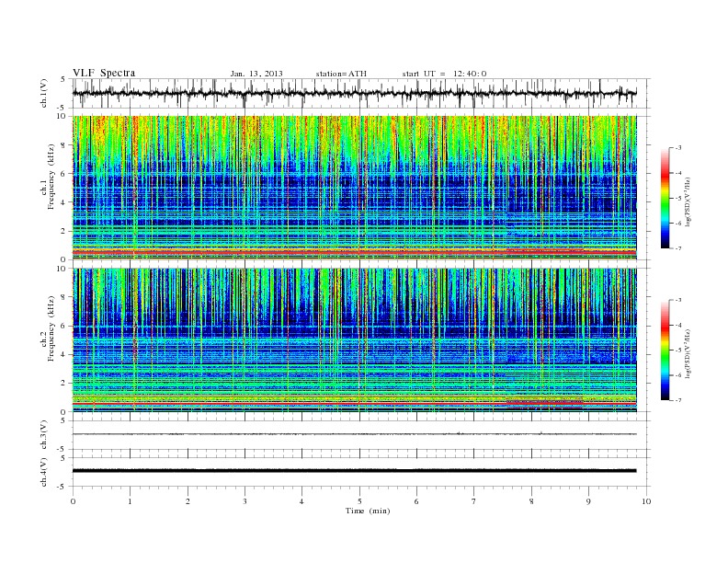Click the "8" minute tick on the time axis
Screen dimensions: 728x563
[x=531, y=501]
